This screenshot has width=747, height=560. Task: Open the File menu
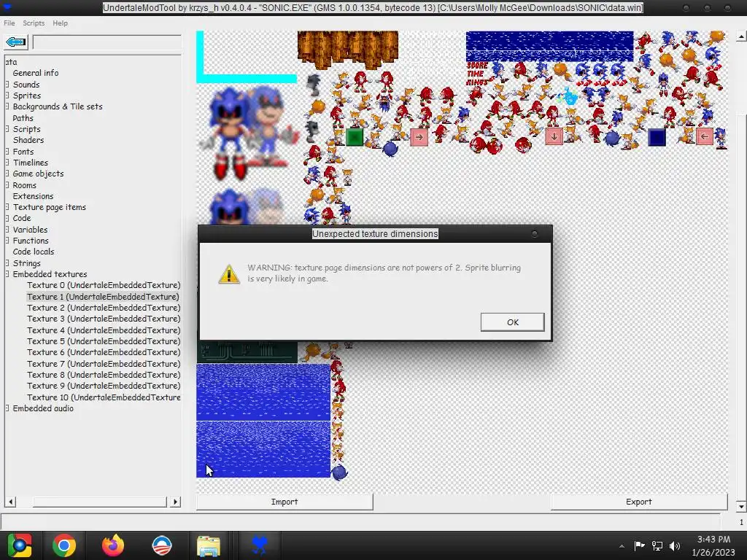[9, 23]
